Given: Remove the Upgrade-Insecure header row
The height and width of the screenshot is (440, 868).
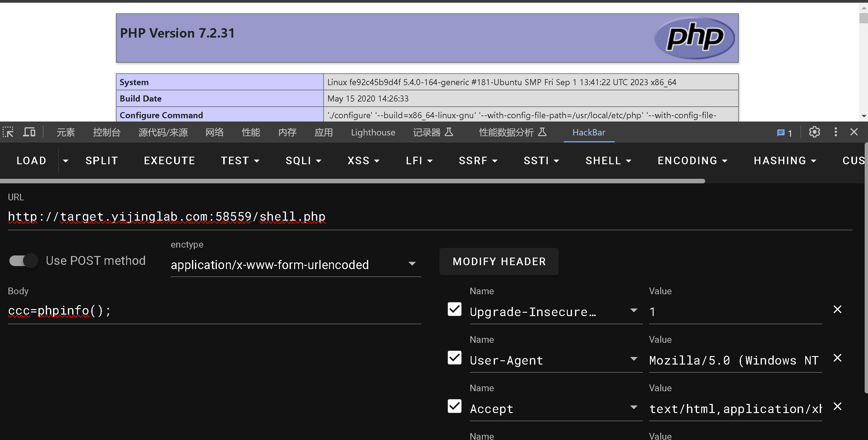Looking at the screenshot, I should coord(837,309).
